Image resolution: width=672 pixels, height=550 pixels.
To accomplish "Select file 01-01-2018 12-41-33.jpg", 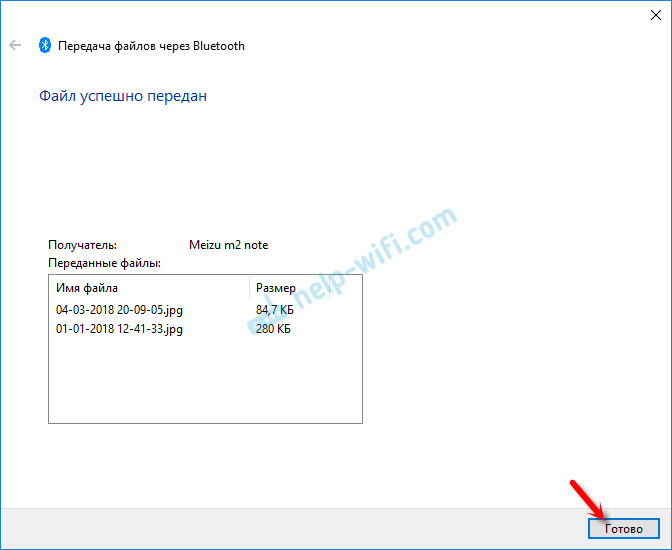I will coord(119,329).
